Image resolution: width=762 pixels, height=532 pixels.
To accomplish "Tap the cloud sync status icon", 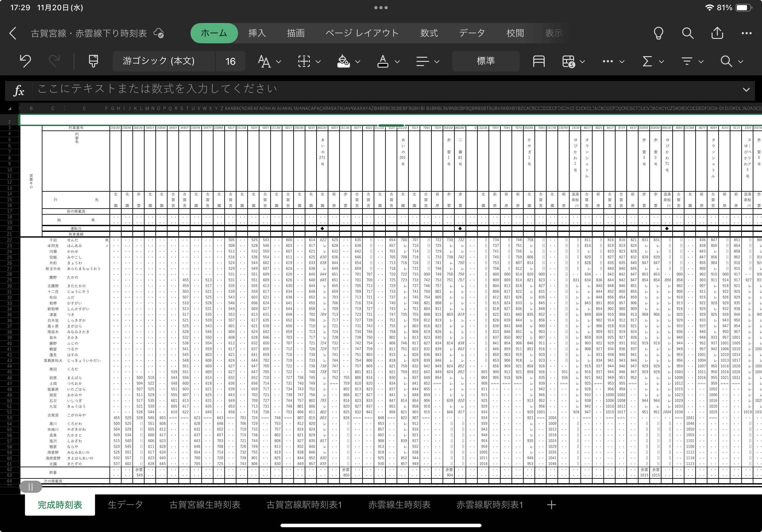I will [159, 33].
